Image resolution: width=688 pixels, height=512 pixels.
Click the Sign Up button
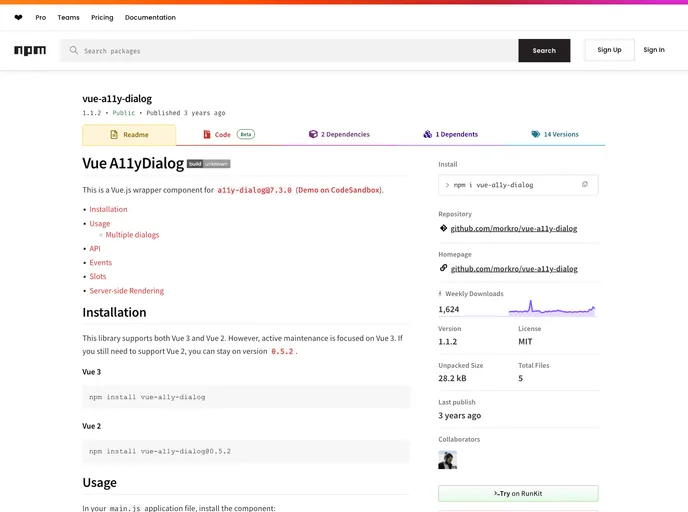[609, 50]
